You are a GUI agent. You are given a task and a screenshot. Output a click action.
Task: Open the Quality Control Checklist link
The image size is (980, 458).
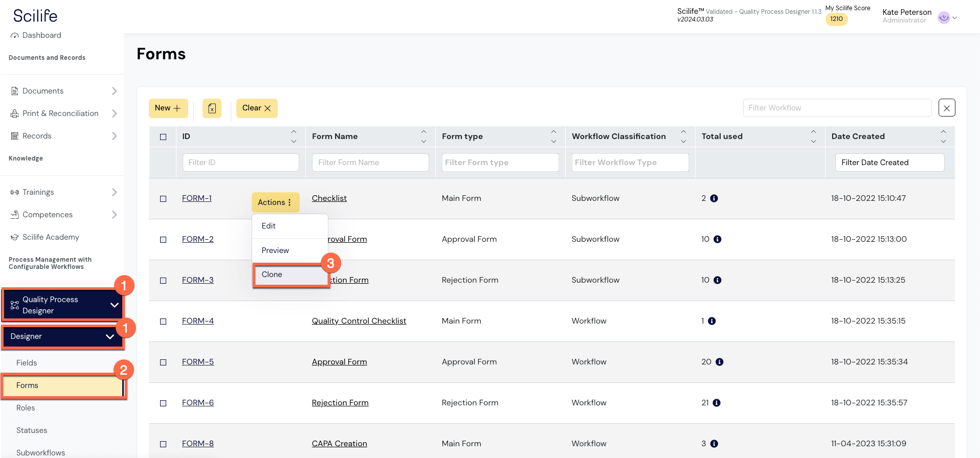click(x=359, y=321)
